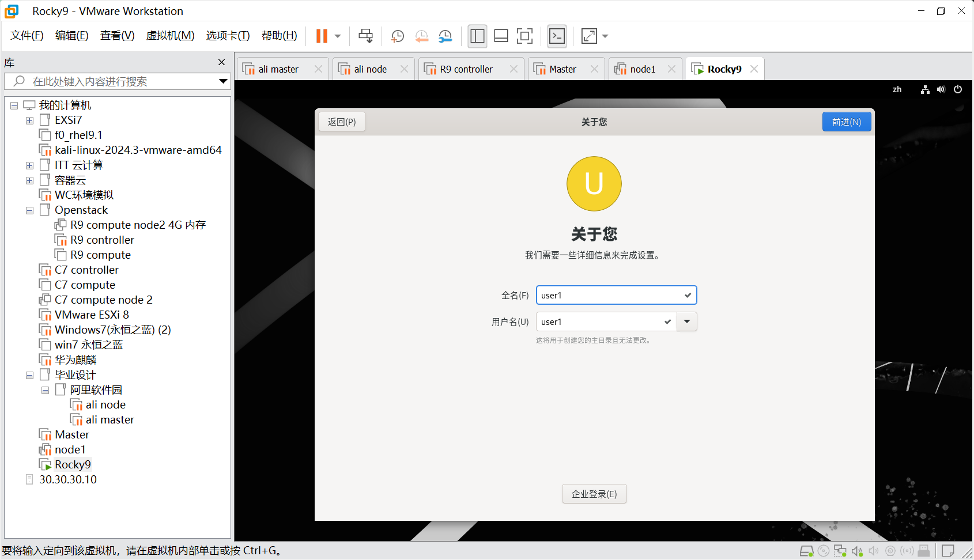The width and height of the screenshot is (974, 560).
Task: Open the 虚拟机(M) menu
Action: point(170,36)
